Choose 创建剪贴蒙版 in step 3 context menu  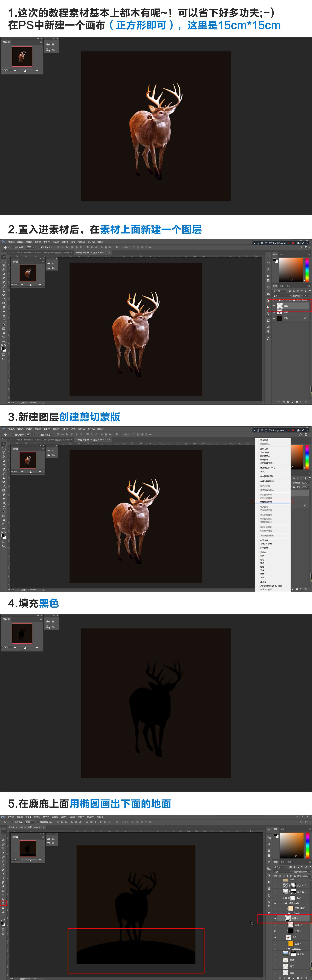[x=273, y=502]
